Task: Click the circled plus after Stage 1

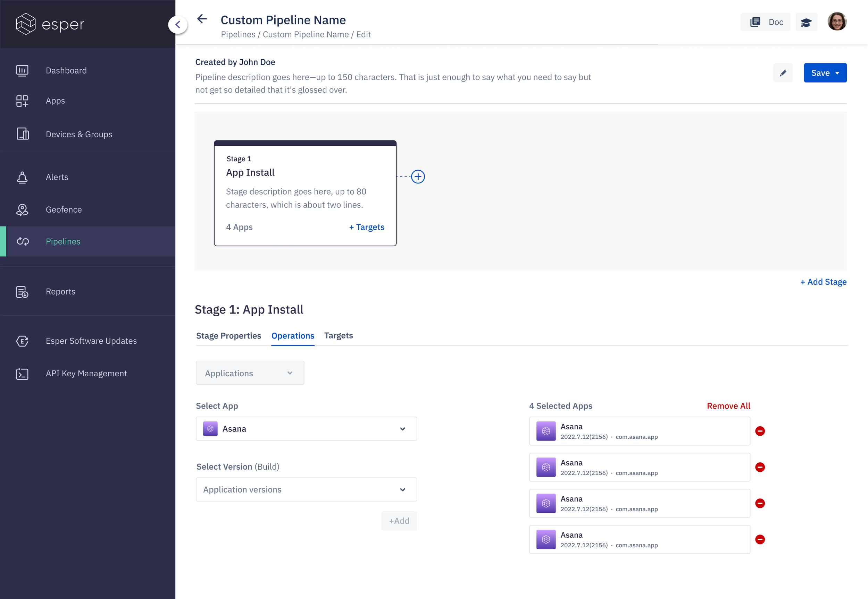Action: tap(418, 177)
